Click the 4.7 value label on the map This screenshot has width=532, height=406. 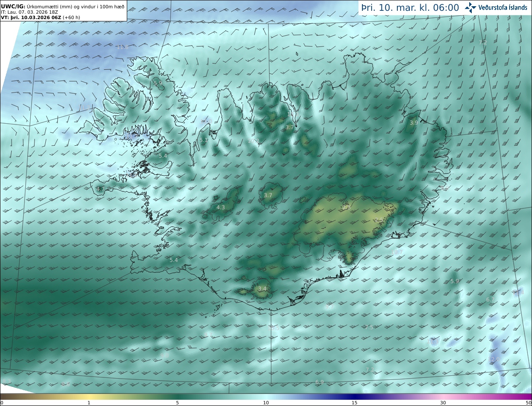(100, 189)
